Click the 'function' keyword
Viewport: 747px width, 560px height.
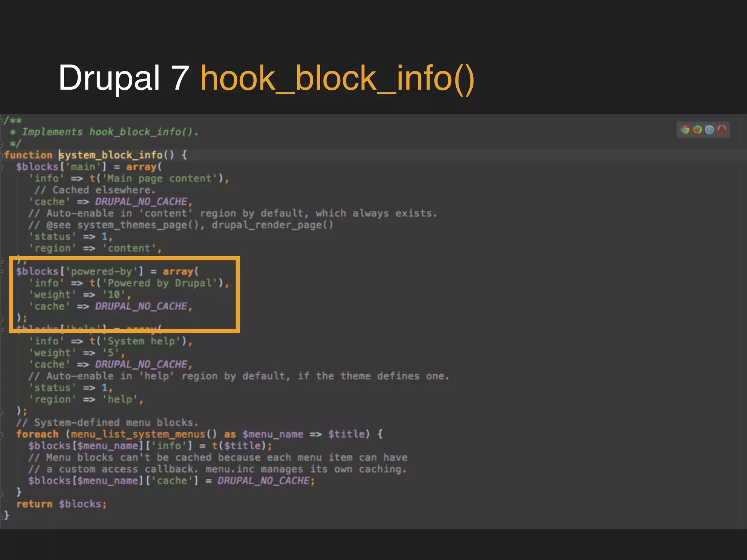(28, 155)
